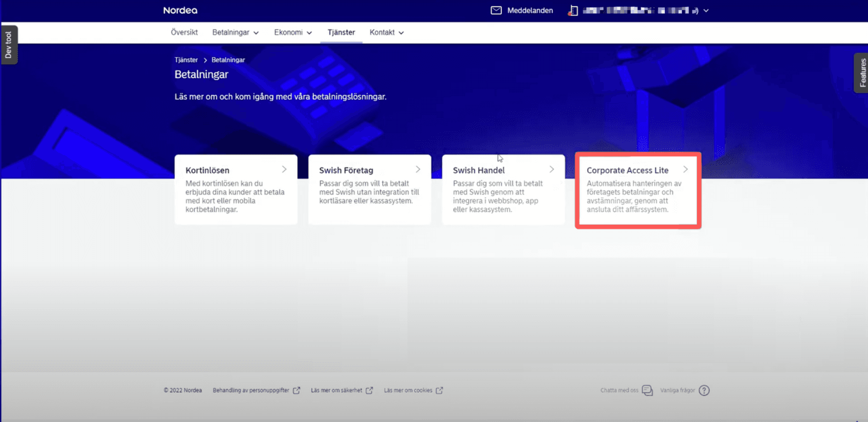Select the Tjänster tab
This screenshot has height=422, width=868.
pyautogui.click(x=341, y=32)
